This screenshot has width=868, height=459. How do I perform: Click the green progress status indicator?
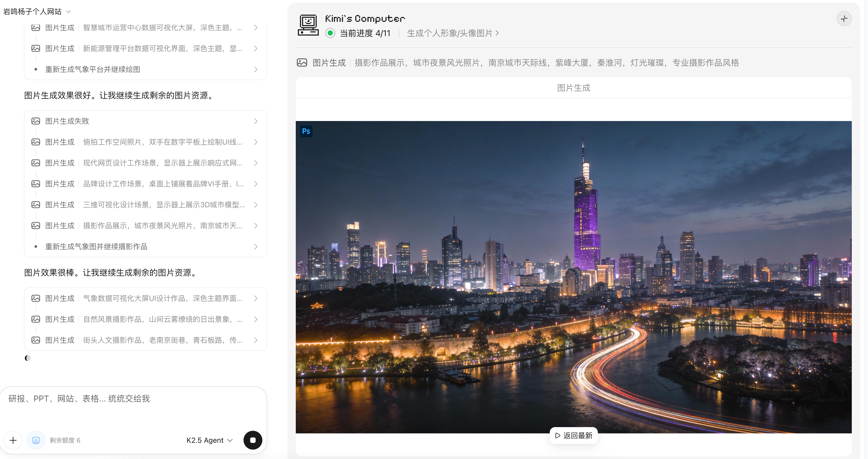click(330, 33)
